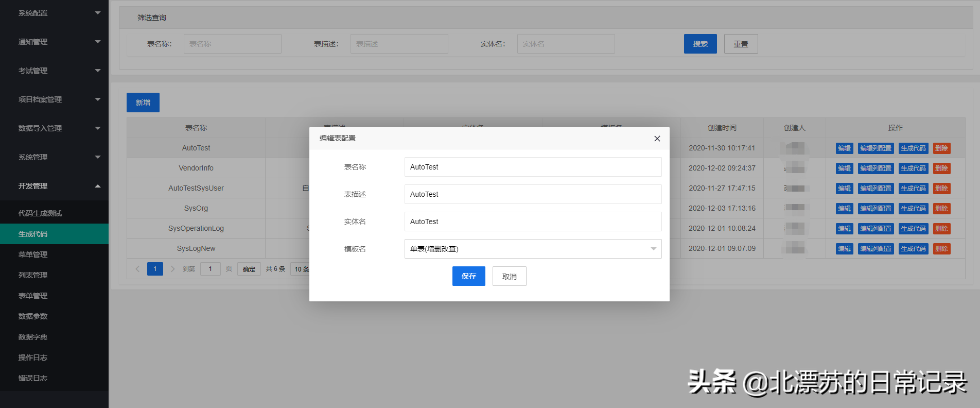
Task: Focus the 表名称 filter input
Action: pos(233,44)
